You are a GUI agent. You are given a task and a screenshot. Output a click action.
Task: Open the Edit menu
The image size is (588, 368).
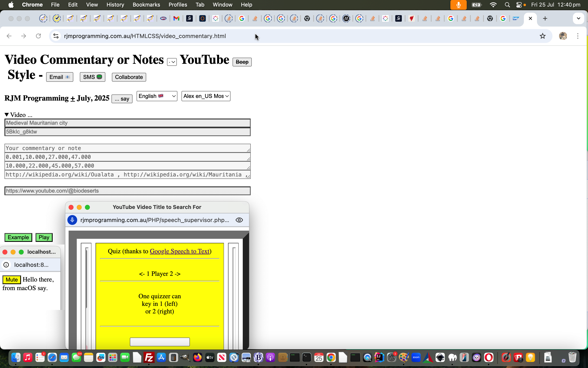tap(73, 5)
